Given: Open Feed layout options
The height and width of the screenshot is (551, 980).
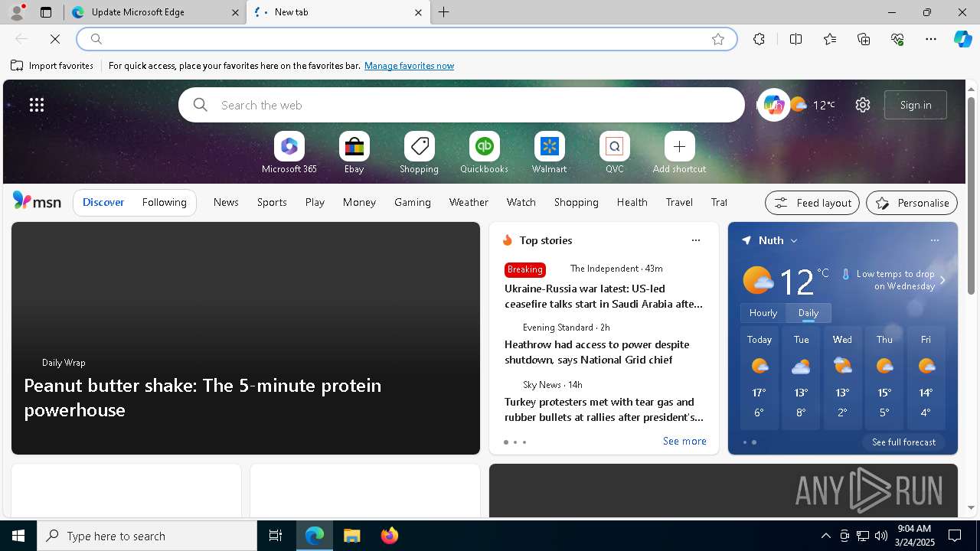Looking at the screenshot, I should pyautogui.click(x=812, y=203).
